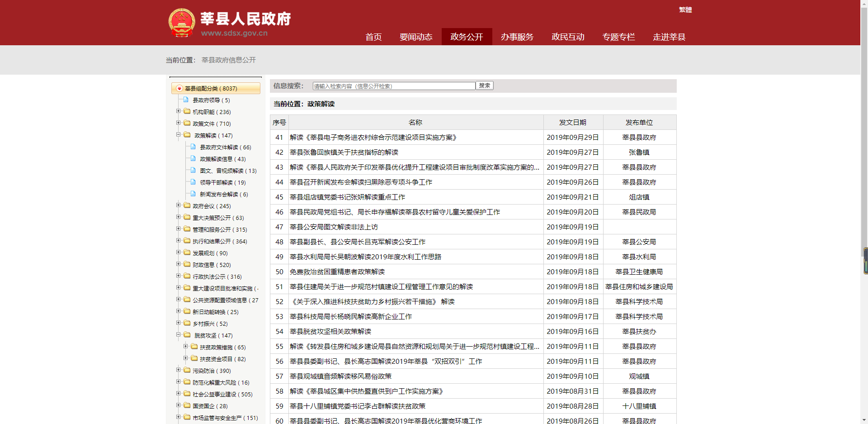Image resolution: width=868 pixels, height=424 pixels.
Task: Switch to traditional Chinese via 繁體 link
Action: [x=685, y=10]
